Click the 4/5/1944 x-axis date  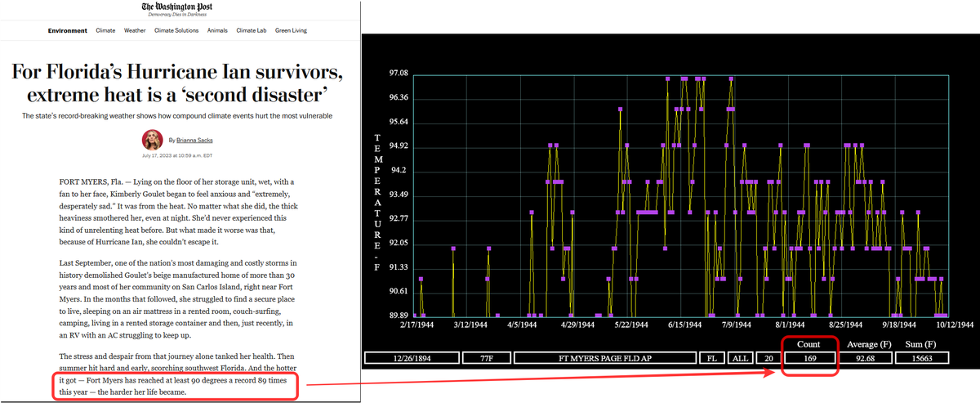point(523,325)
